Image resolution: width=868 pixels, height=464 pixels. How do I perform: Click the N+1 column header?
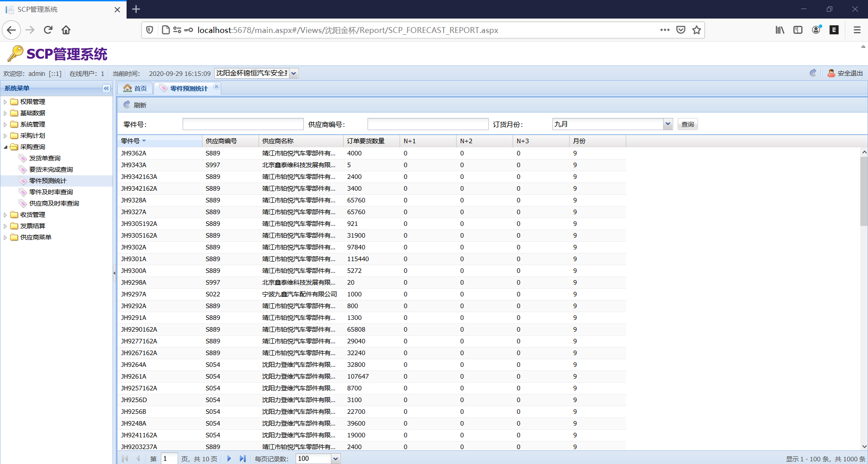click(428, 141)
